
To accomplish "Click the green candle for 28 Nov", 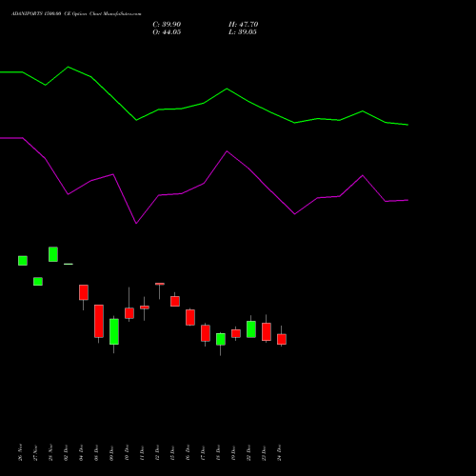I will [x=53, y=254].
